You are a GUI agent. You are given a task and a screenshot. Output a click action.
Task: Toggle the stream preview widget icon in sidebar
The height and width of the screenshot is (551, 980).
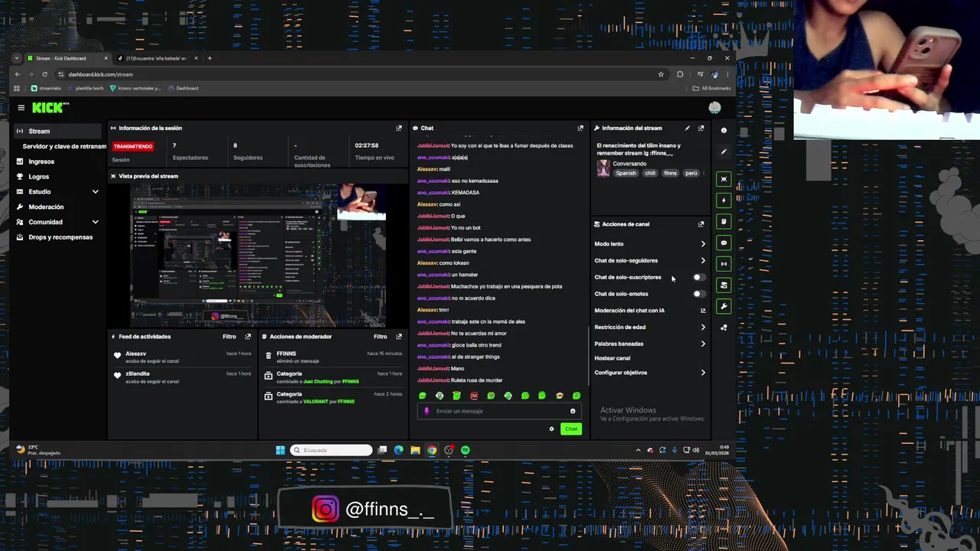[724, 179]
